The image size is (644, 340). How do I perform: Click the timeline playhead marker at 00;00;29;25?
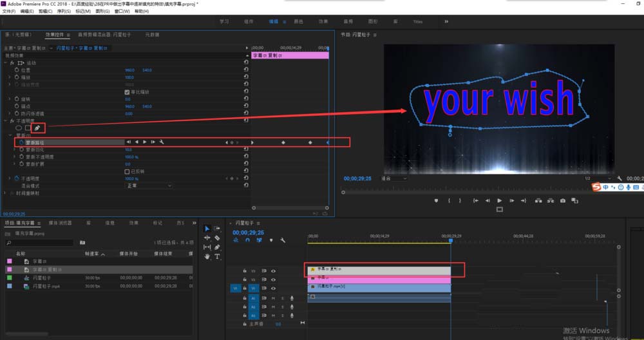[451, 241]
